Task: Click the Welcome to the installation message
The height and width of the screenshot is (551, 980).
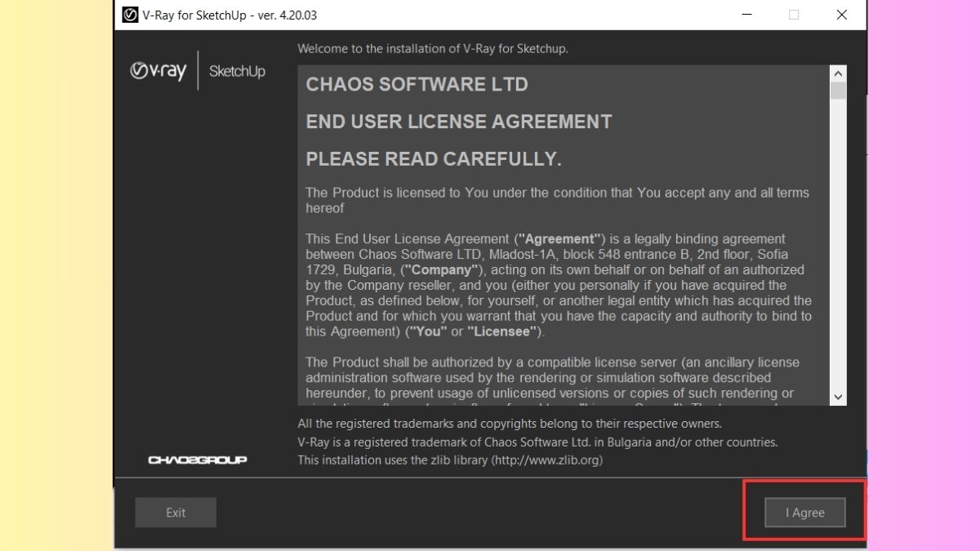Action: tap(433, 48)
